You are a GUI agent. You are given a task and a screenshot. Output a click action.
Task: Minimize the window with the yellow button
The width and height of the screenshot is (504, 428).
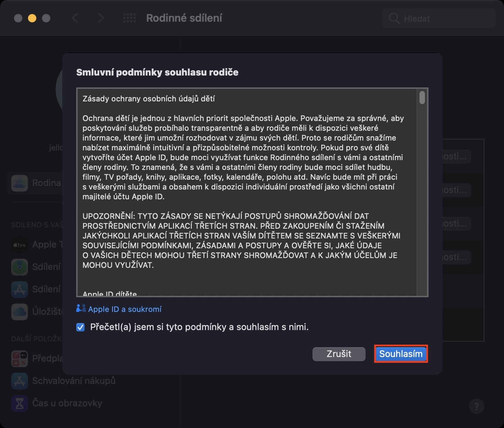pos(32,18)
